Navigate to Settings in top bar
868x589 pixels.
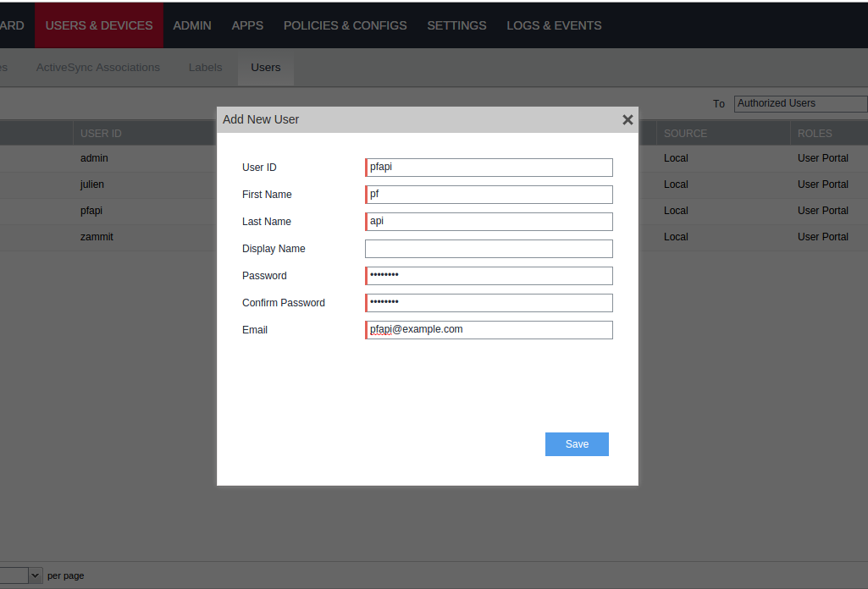pyautogui.click(x=456, y=25)
